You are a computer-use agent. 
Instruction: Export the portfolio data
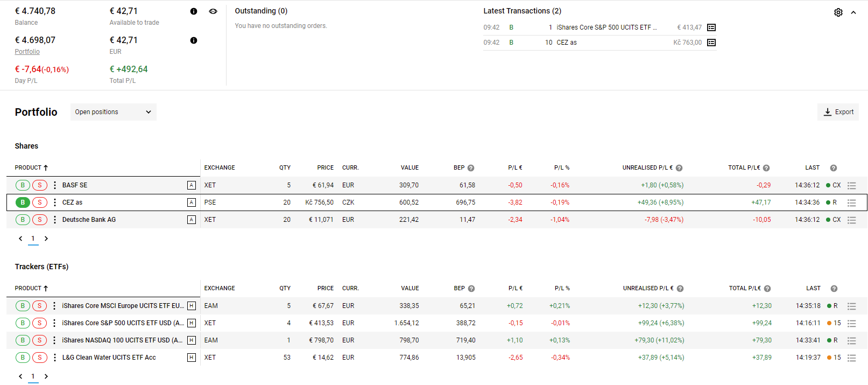(x=838, y=112)
